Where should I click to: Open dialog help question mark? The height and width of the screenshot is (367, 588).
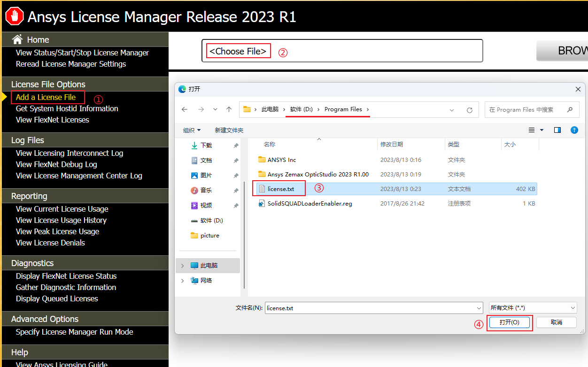pos(574,130)
